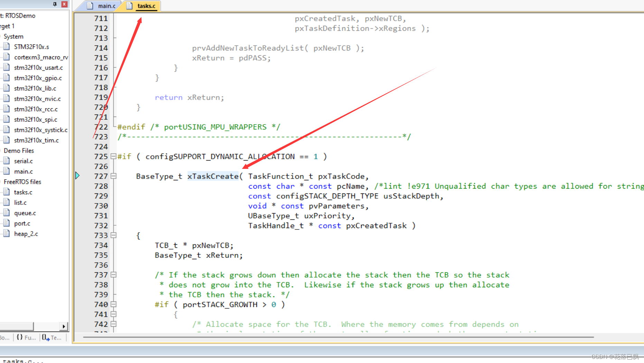Select stm32f10x_tim.c in project tree
This screenshot has height=363, width=644.
point(36,140)
